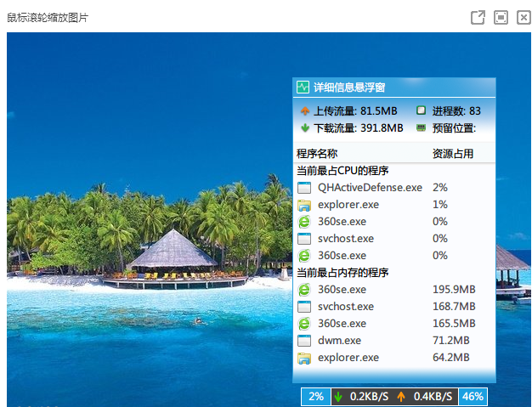Screen dimensions: 532x407
Task: Select 360se.exe using 195.9MB memory
Action: click(393, 289)
